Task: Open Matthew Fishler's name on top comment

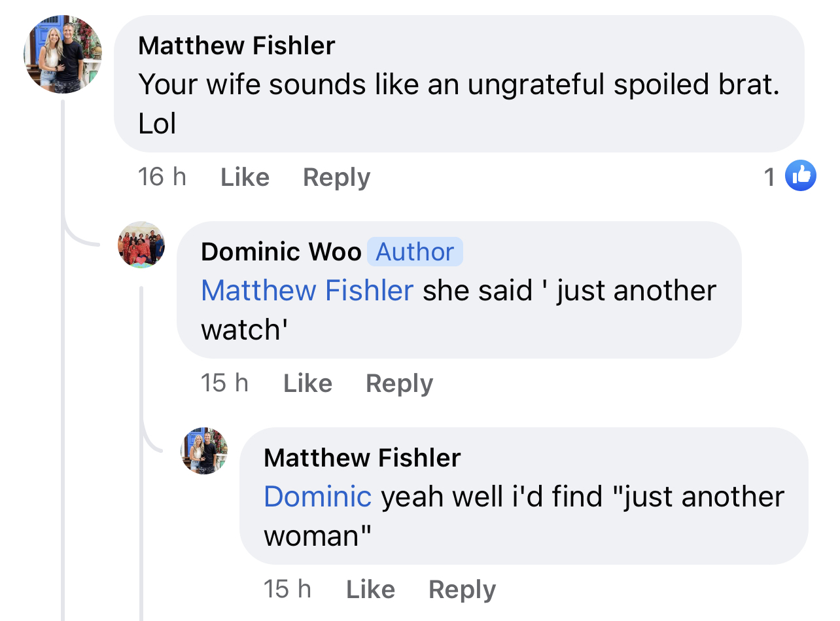Action: point(237,46)
